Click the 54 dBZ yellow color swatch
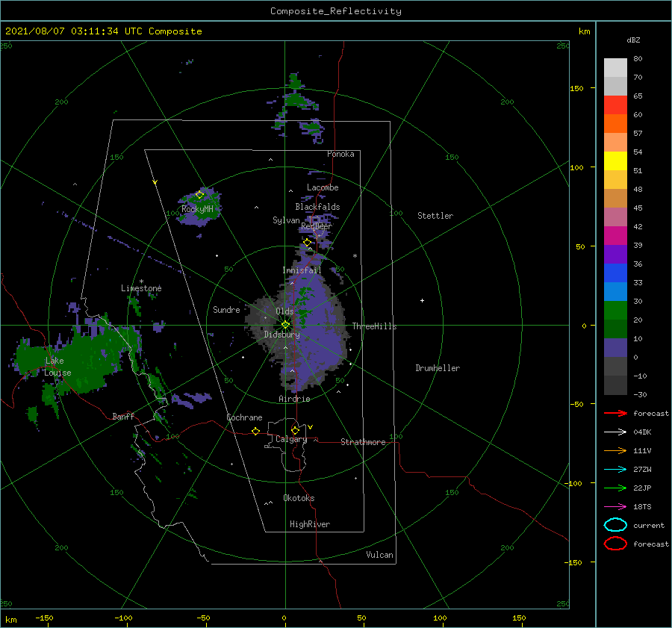 615,161
